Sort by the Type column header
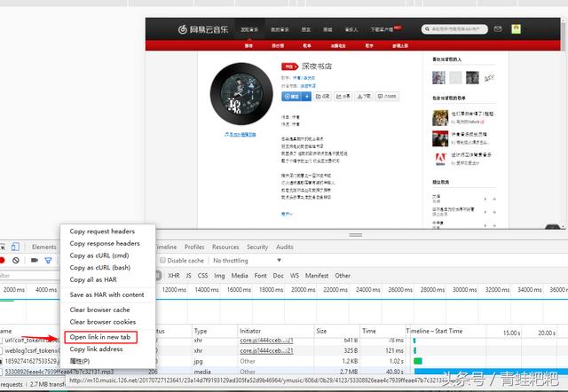The image size is (568, 392). click(x=215, y=331)
